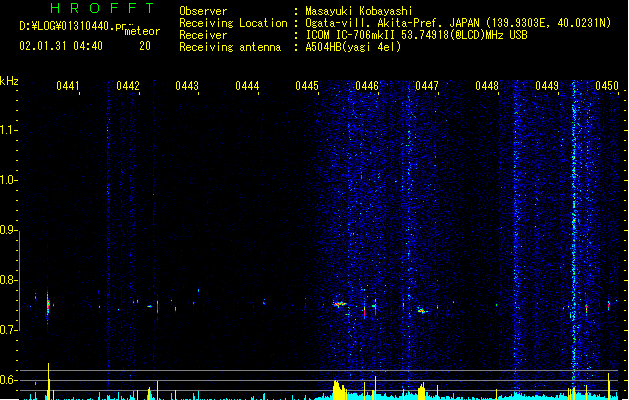Click the Ogata-vill. Akita-Pref. JAPAN location text
The image size is (629, 400).
pos(392,23)
